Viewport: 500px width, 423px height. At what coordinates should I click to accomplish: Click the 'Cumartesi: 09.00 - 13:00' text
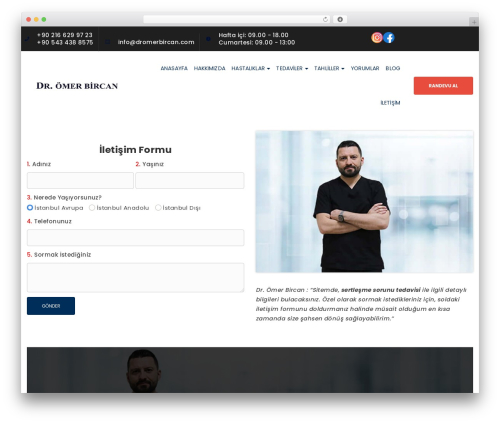click(x=257, y=42)
